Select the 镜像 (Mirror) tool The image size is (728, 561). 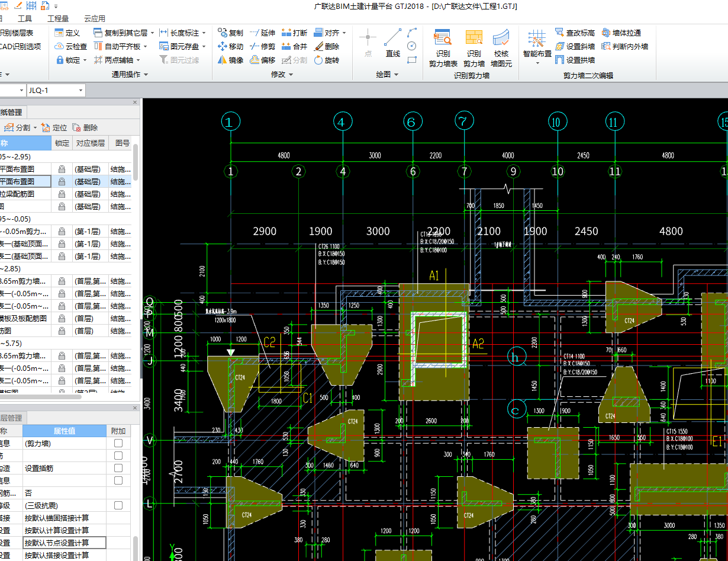point(230,60)
